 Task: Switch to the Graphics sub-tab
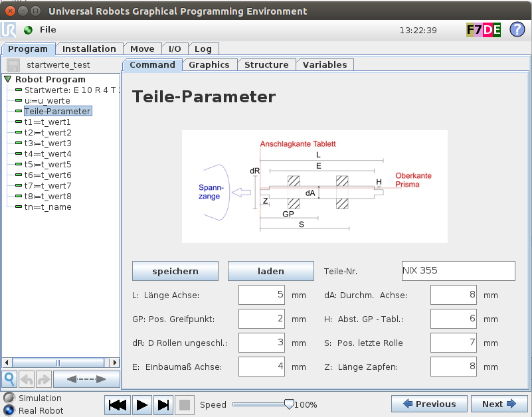(209, 65)
